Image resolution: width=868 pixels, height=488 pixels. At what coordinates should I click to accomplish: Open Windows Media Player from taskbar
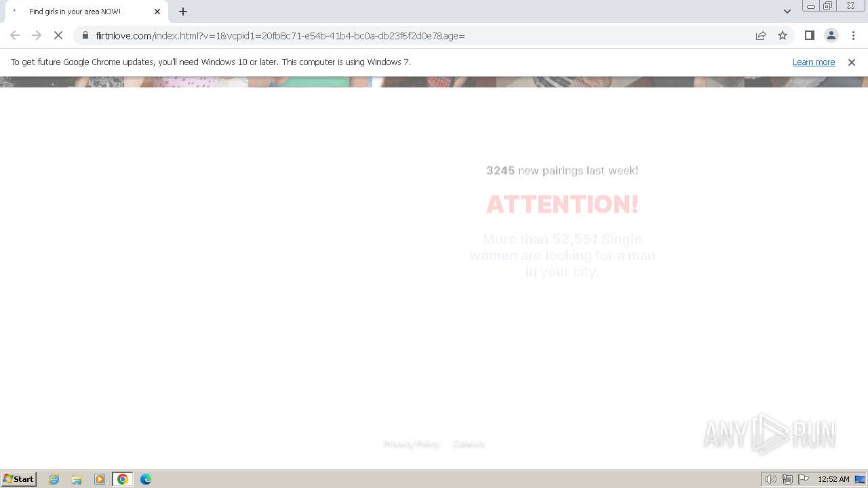click(x=100, y=479)
